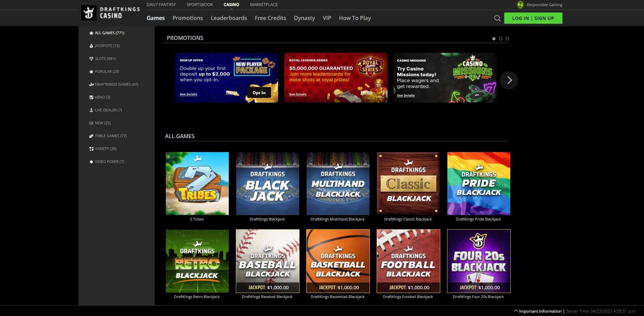
Task: Select the Video Poker category icon
Action: [x=91, y=162]
